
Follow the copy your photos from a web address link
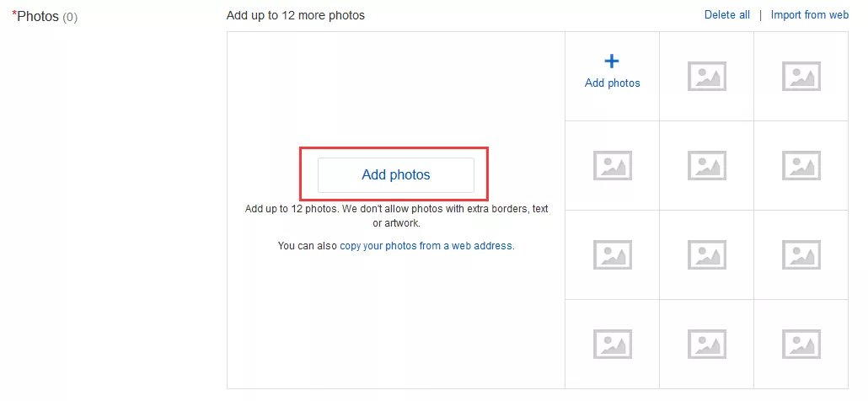426,246
